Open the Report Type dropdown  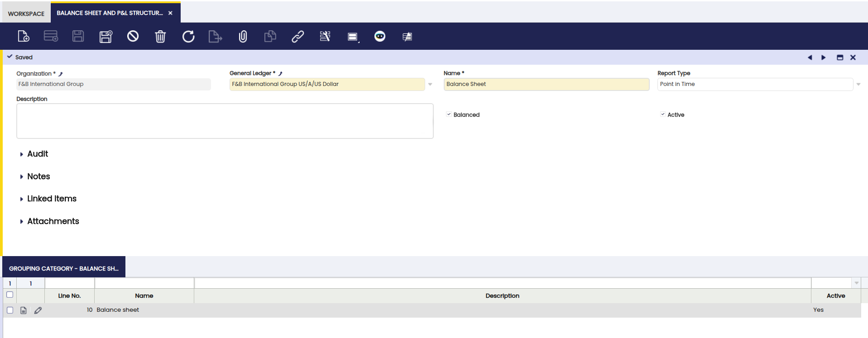[858, 84]
